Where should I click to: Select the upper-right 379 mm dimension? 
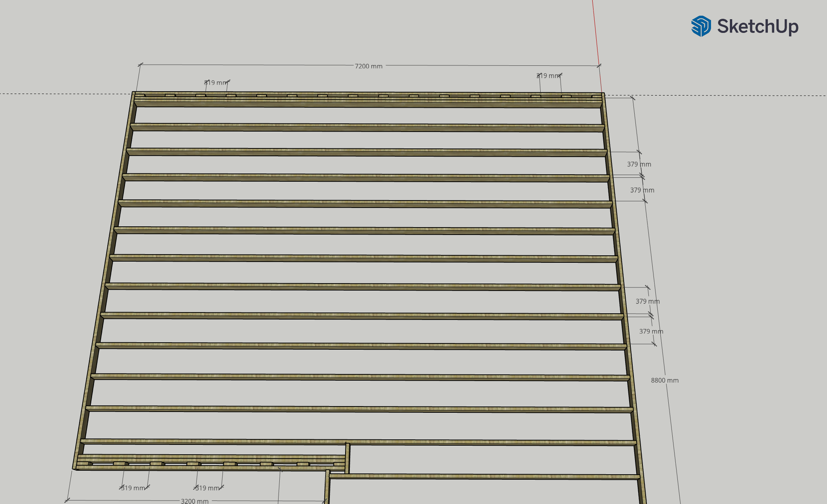coord(640,164)
